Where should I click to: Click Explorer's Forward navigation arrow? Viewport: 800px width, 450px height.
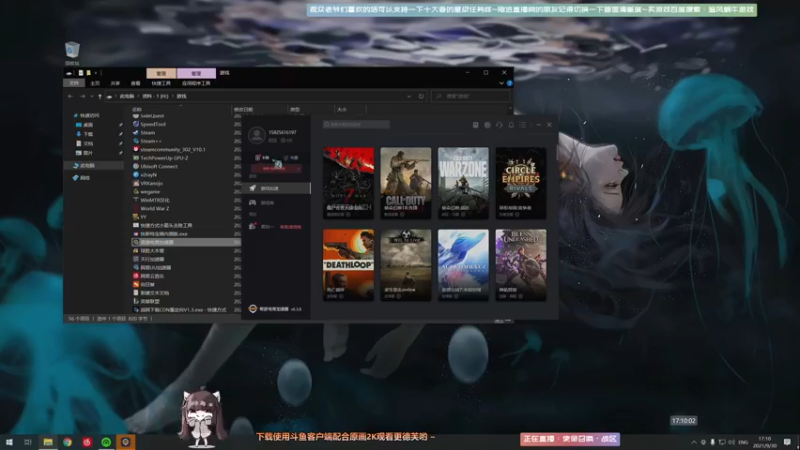[x=82, y=96]
